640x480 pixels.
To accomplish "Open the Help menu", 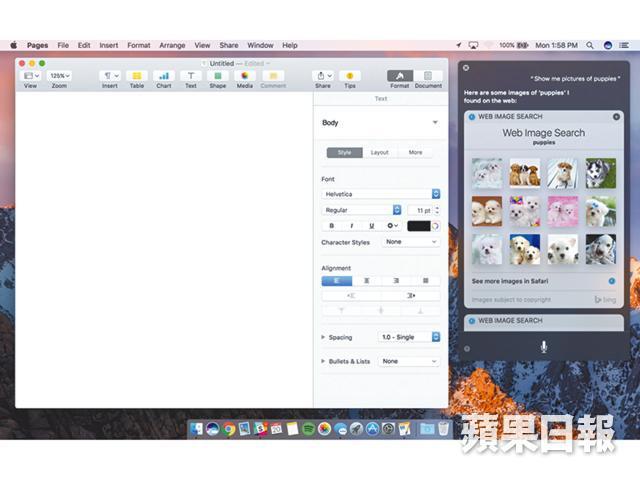I will (x=290, y=45).
